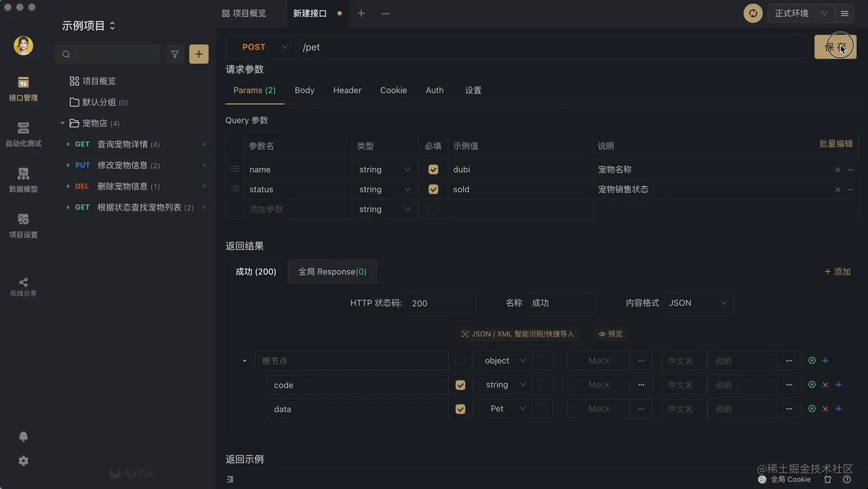This screenshot has width=868, height=489.
Task: Click the /pet URL input field
Action: coord(421,46)
